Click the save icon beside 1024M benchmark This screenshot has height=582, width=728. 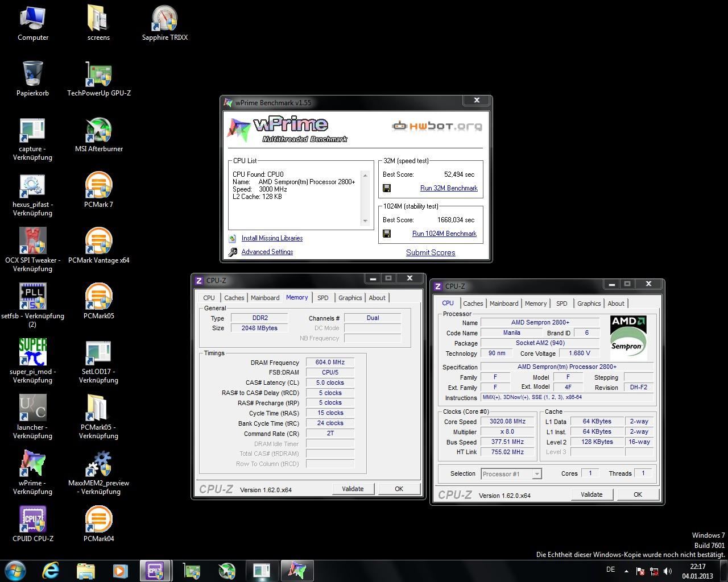(x=387, y=234)
